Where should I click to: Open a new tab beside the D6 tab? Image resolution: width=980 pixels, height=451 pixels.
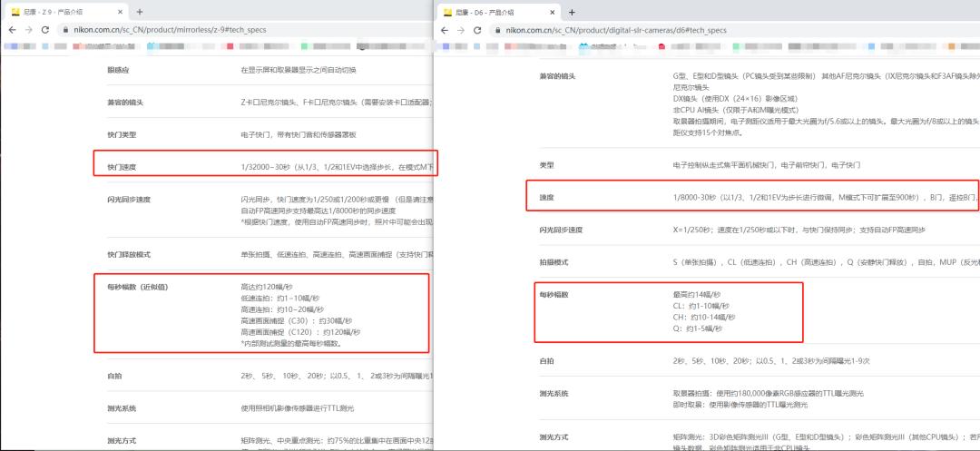point(572,13)
